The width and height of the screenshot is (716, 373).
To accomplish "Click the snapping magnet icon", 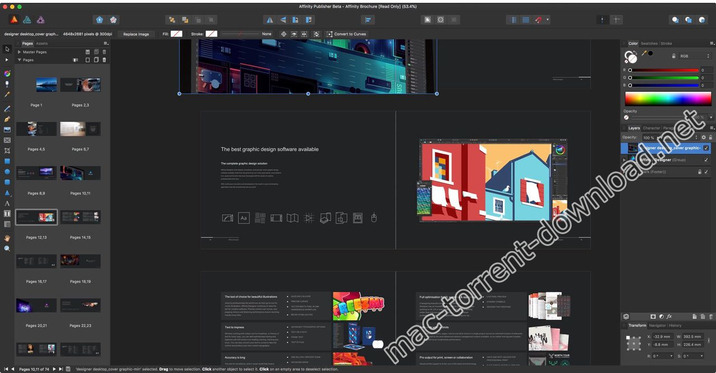I will [x=539, y=20].
